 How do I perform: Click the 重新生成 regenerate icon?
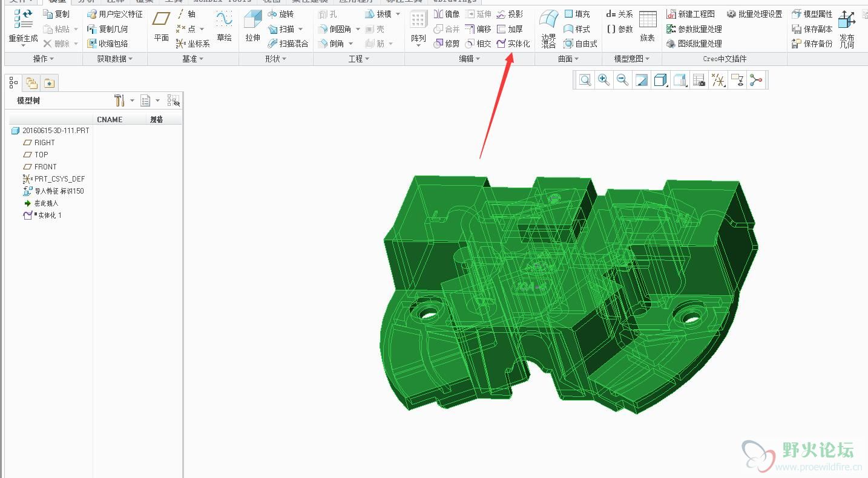pos(23,20)
